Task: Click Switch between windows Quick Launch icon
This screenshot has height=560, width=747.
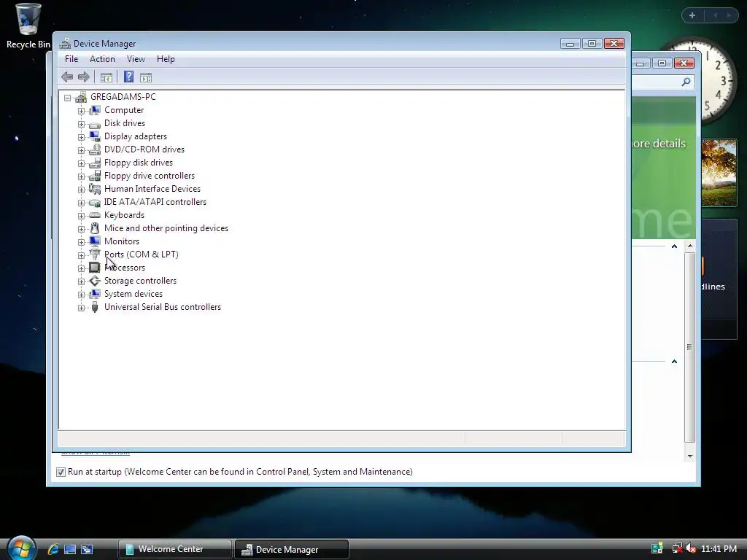Action: tap(87, 549)
